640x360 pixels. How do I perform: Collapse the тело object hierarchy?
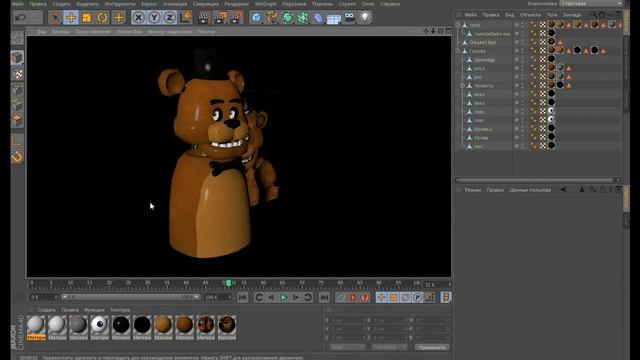tap(458, 25)
